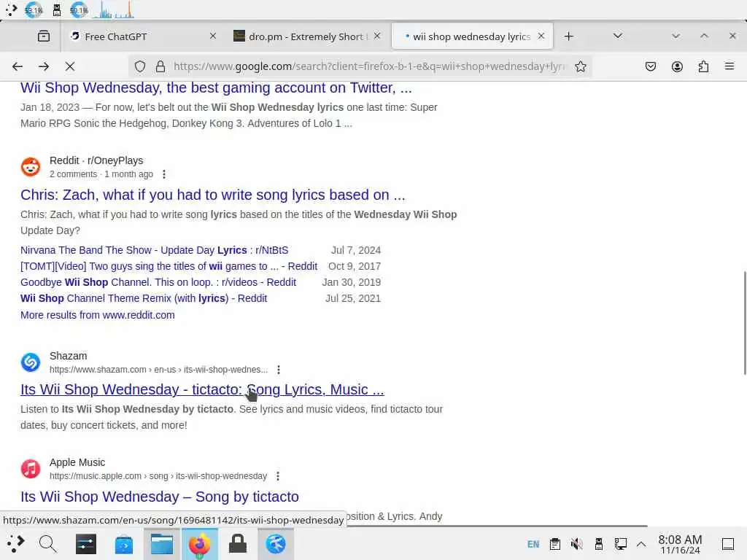The width and height of the screenshot is (747, 560).
Task: Open More results from www.reddit.com
Action: (x=98, y=315)
